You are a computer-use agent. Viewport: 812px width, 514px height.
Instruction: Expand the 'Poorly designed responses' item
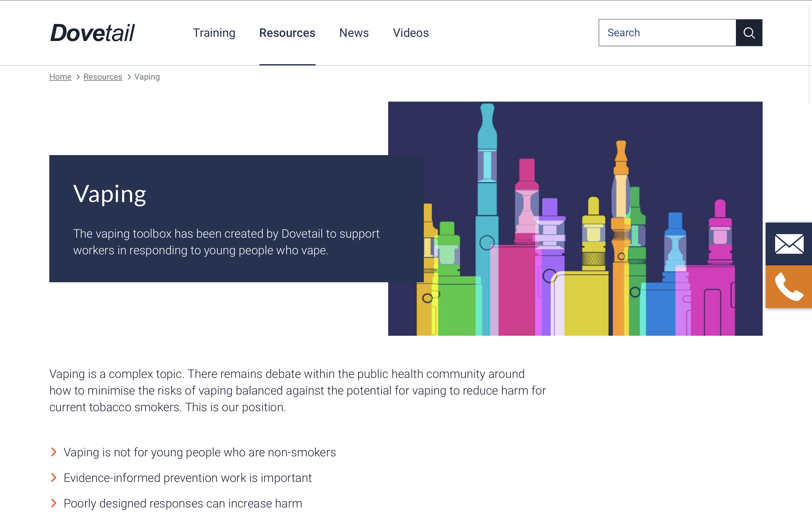[182, 504]
